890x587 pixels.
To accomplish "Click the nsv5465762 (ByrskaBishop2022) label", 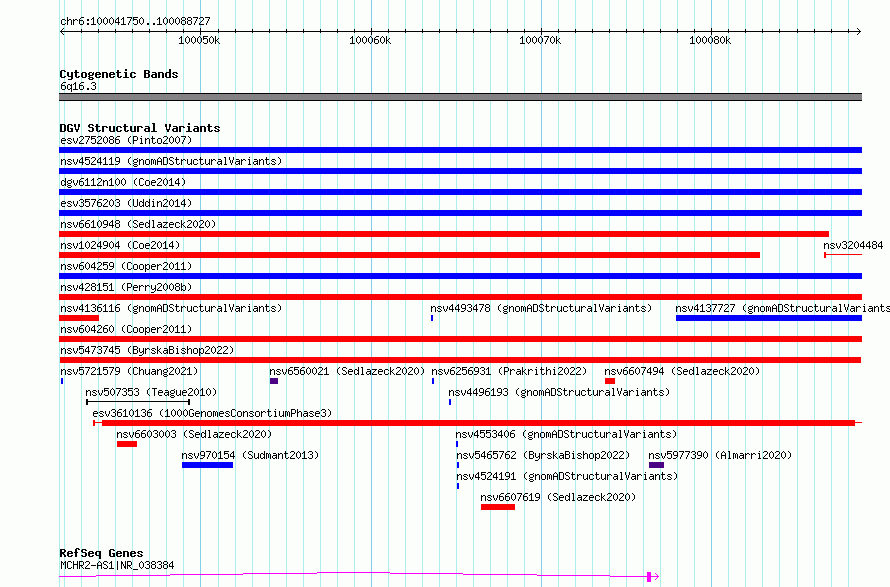I will (x=543, y=455).
